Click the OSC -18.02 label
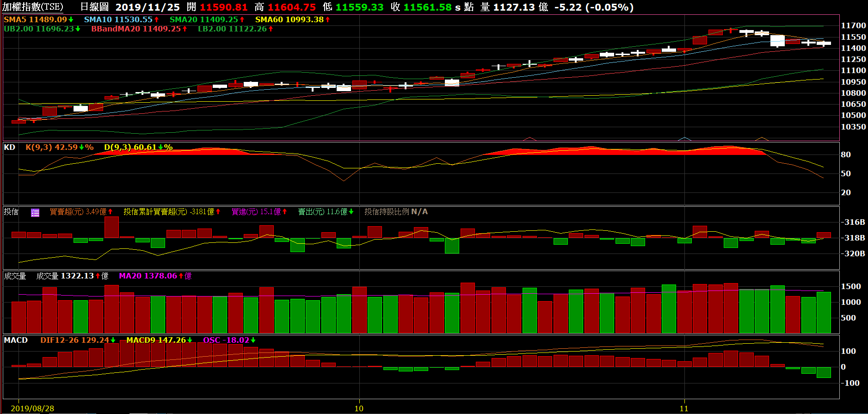The height and width of the screenshot is (414, 868). 229,340
